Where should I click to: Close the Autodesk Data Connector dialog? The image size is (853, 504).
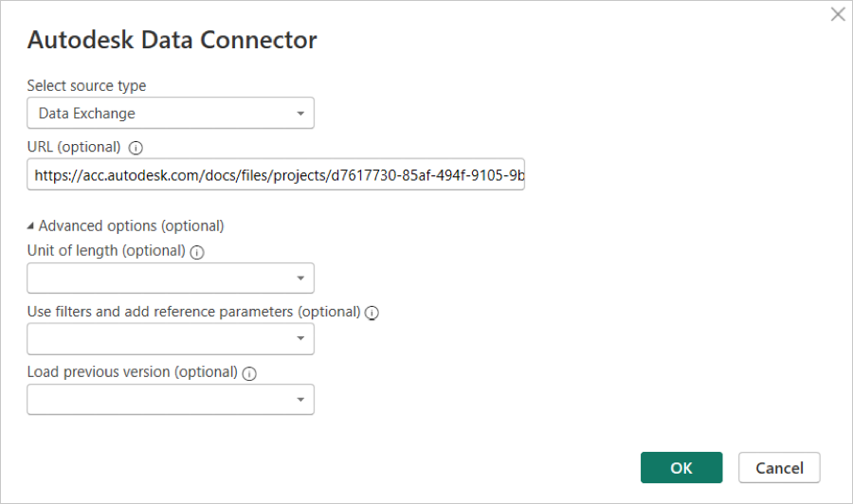(x=837, y=14)
